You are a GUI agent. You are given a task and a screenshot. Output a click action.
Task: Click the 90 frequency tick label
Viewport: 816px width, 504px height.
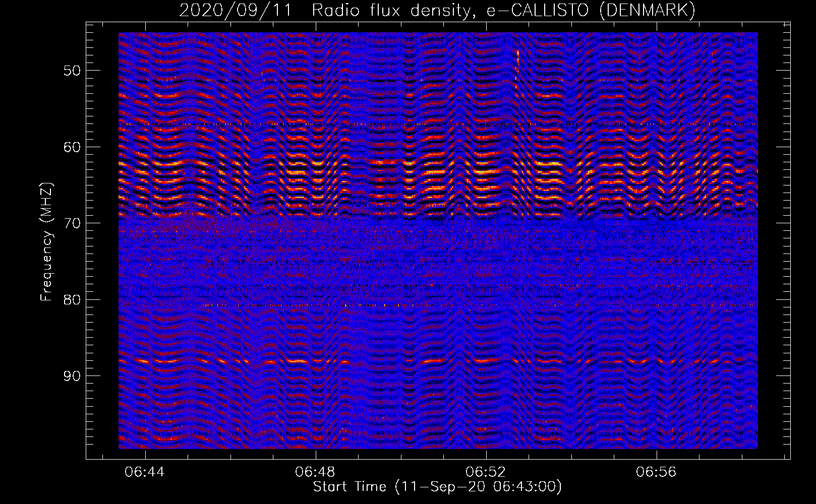(72, 376)
